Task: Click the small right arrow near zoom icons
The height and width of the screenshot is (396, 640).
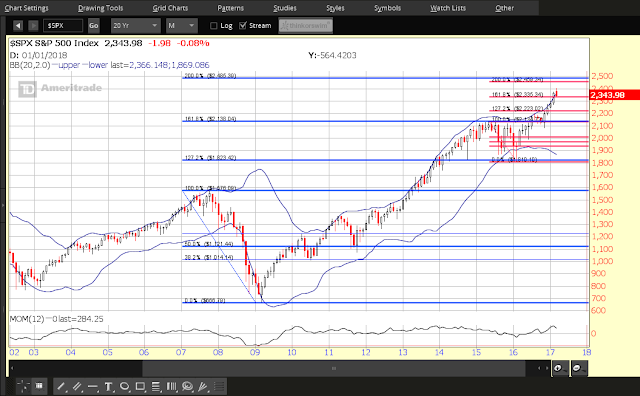Action: pyautogui.click(x=547, y=368)
